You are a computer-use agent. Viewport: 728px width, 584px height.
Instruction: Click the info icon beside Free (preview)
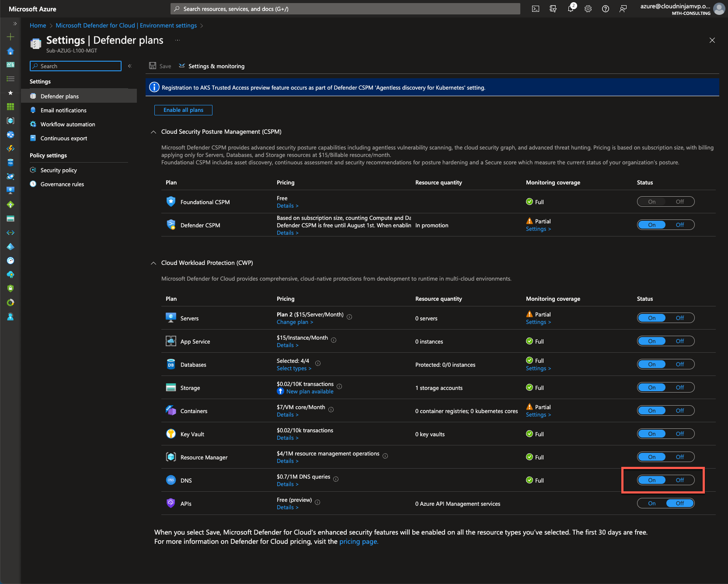tap(317, 502)
